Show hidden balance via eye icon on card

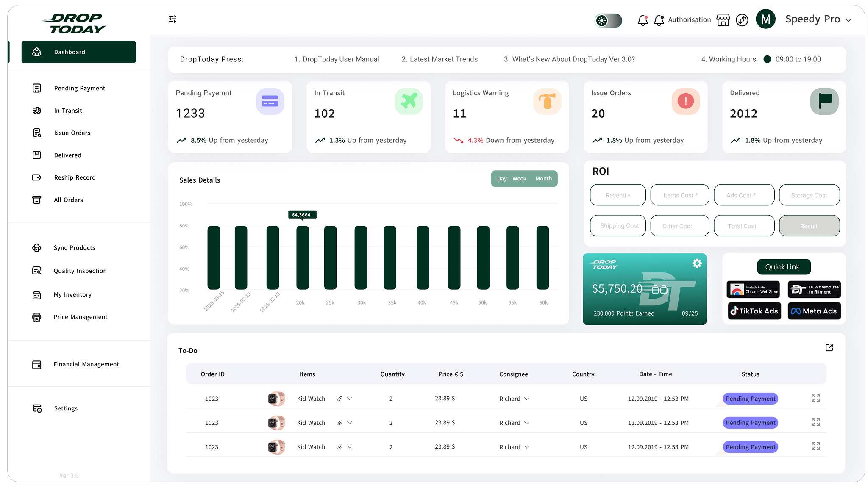pos(659,289)
